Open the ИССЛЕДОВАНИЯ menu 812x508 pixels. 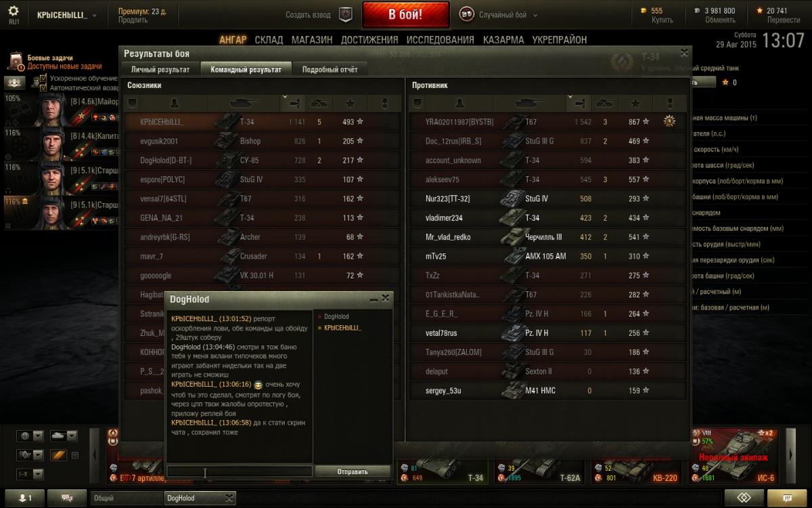pos(440,40)
